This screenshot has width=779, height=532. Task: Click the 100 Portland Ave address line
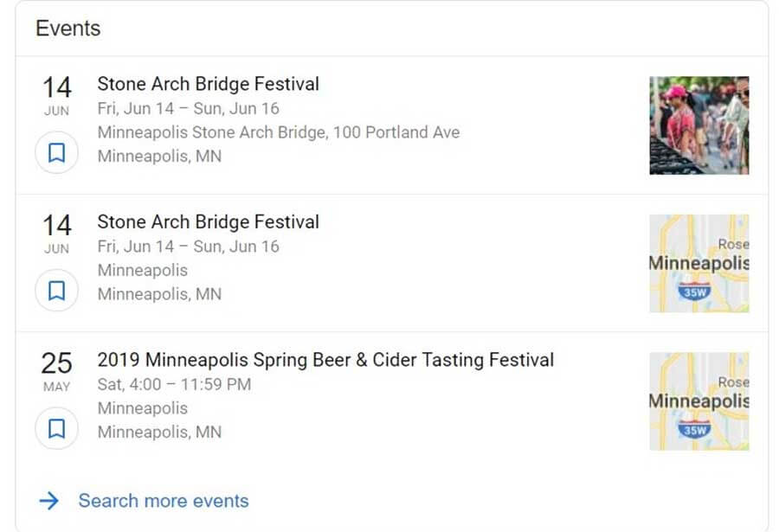point(278,132)
